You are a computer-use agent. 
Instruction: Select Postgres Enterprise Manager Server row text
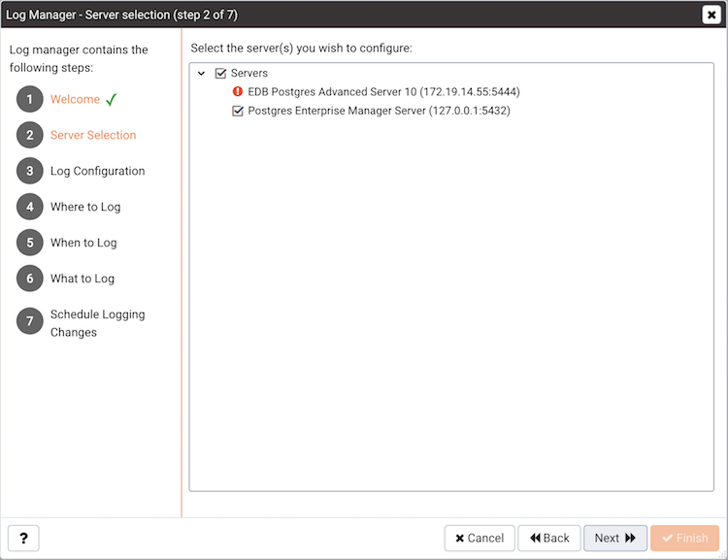pos(379,111)
